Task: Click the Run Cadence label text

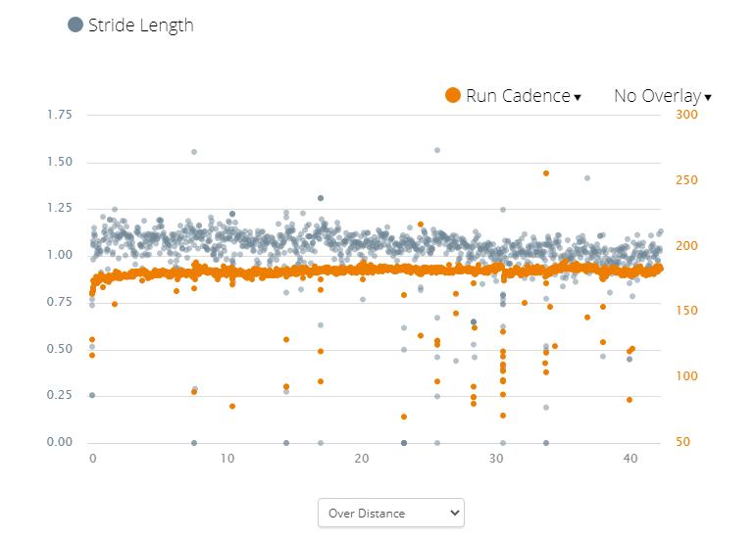Action: [x=518, y=95]
